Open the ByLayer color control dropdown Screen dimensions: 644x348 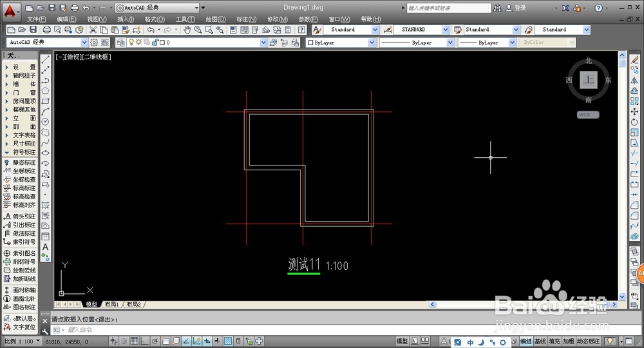(372, 43)
